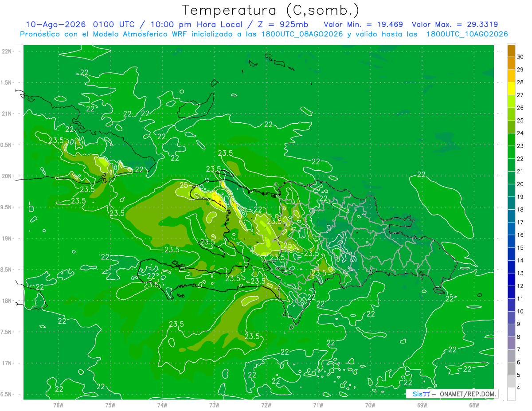Pick dark blue swatch between 12 and 13
The width and height of the screenshot is (532, 411).
511,279
